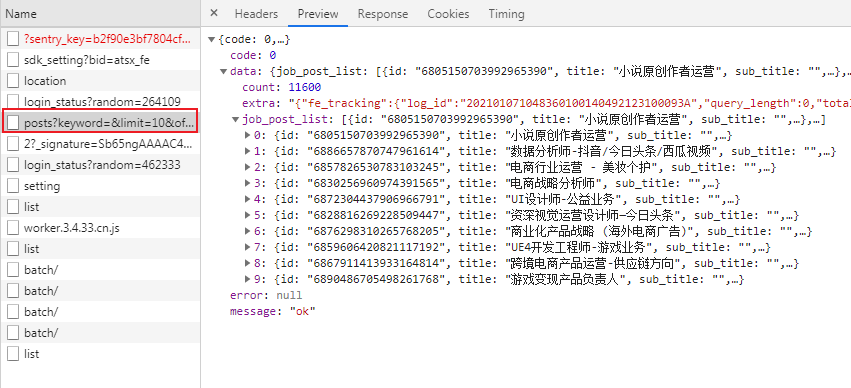Screen dimensions: 851x388
Task: Click the code: 0 property line
Action: 253,55
